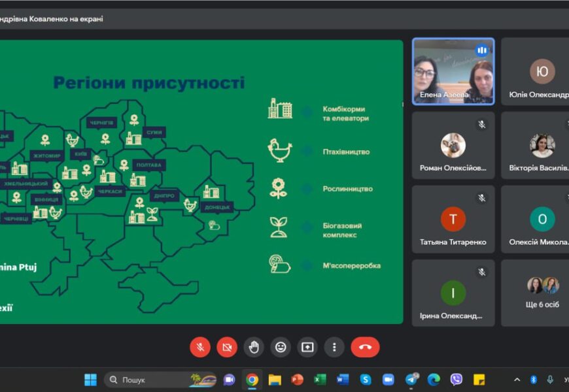Unmute the microphone in the call bar
The height and width of the screenshot is (392, 569).
(200, 347)
